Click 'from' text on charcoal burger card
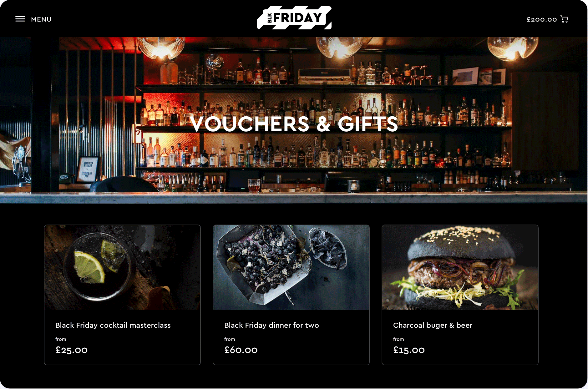The width and height of the screenshot is (588, 389). [398, 339]
